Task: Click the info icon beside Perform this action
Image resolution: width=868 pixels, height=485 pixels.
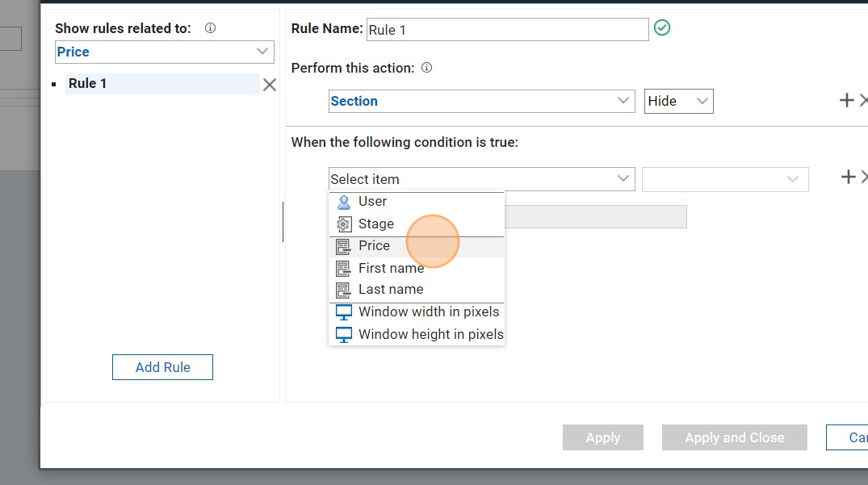Action: pyautogui.click(x=427, y=68)
